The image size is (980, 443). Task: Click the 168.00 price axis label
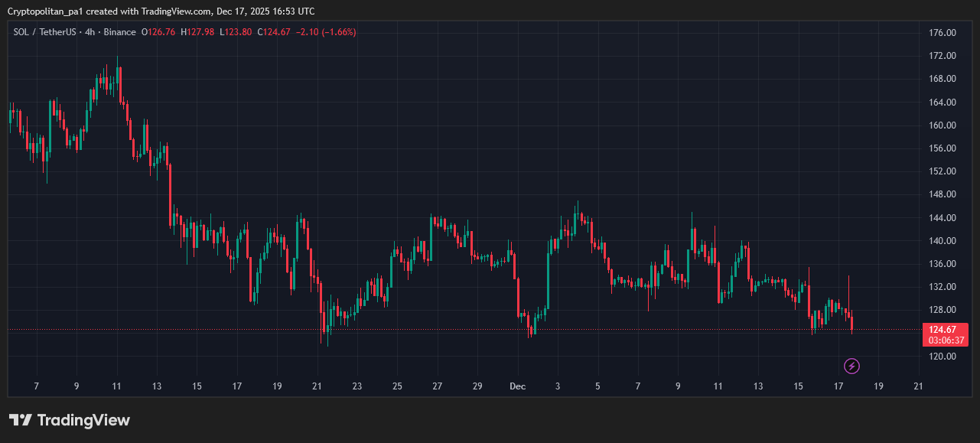942,79
